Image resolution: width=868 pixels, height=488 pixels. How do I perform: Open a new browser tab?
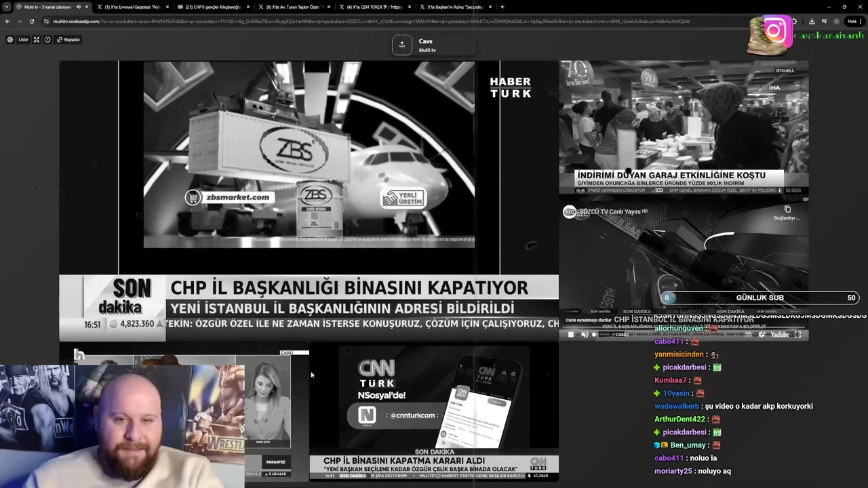coord(502,7)
